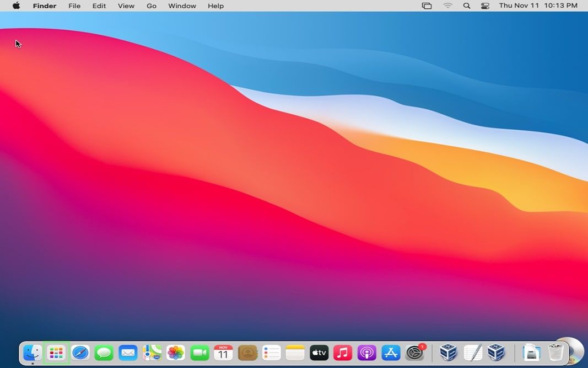Open the Go menu

click(x=151, y=6)
